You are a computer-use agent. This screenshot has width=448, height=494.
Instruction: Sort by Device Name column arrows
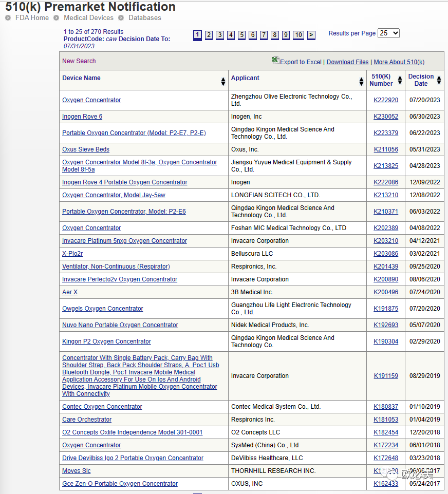coord(223,81)
